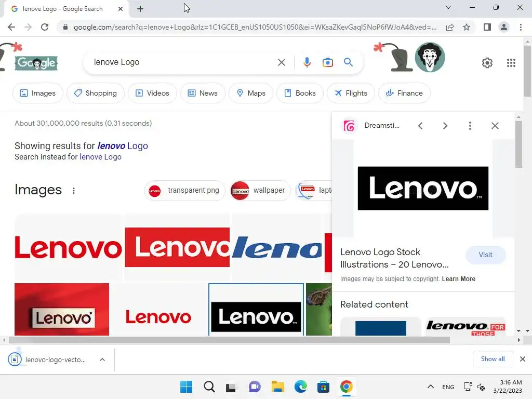Share this page from address bar
The image size is (532, 399).
tap(450, 27)
